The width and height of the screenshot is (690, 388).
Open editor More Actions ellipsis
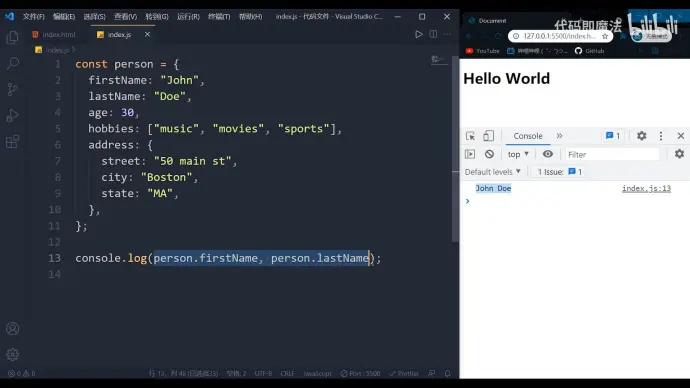pyautogui.click(x=447, y=34)
